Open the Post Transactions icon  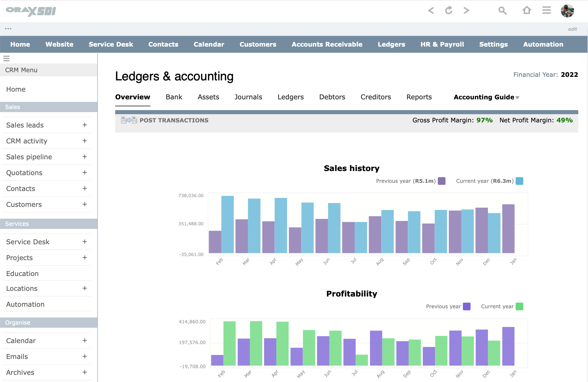128,120
